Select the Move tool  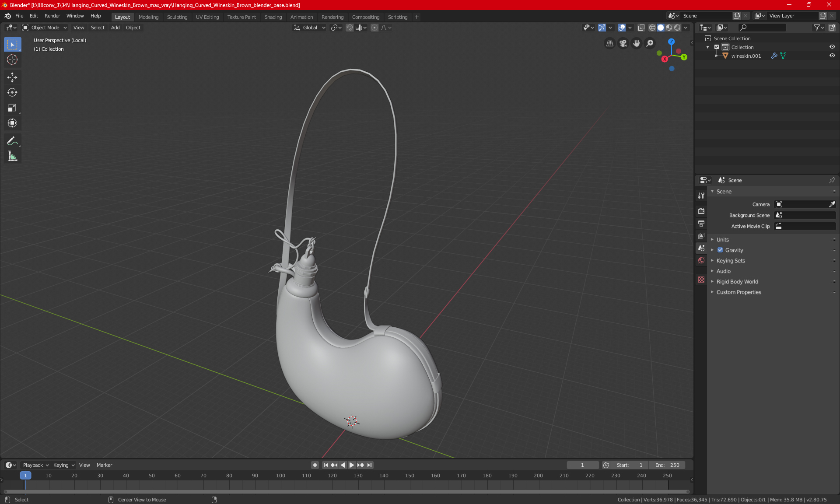pos(12,77)
